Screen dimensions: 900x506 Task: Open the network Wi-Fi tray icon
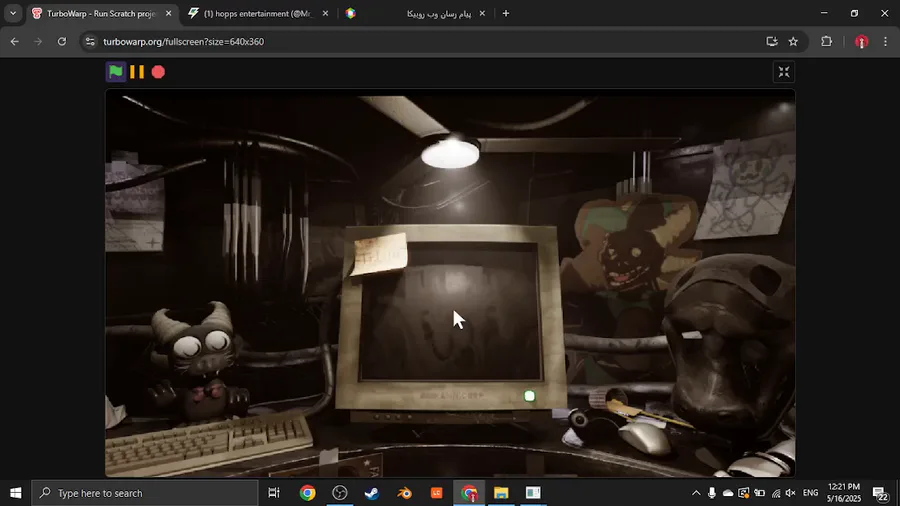[775, 493]
